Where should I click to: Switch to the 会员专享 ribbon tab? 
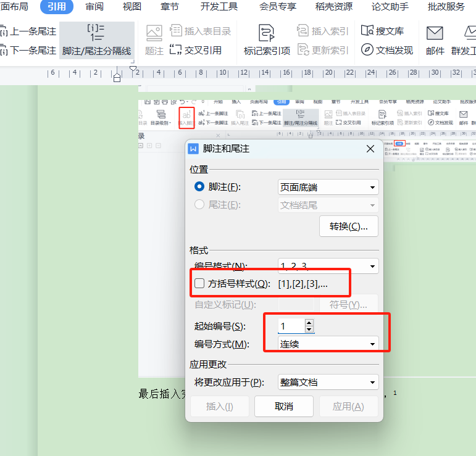click(277, 6)
